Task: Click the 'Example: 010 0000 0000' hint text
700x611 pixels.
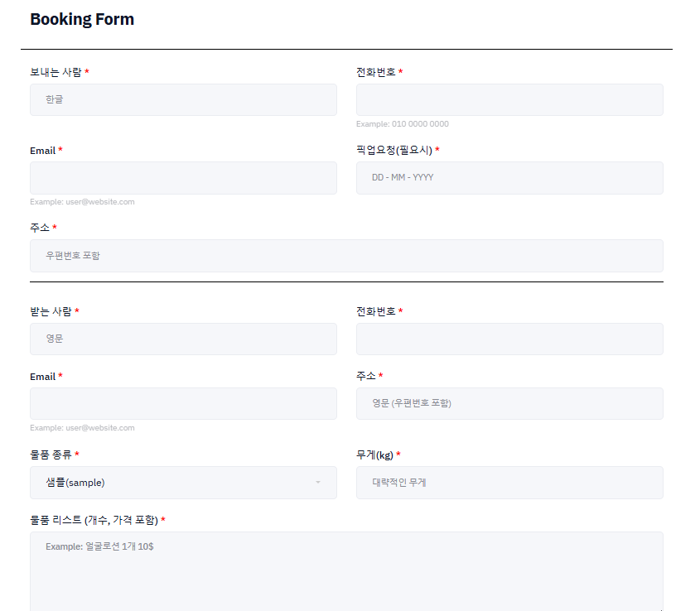Action: point(403,124)
